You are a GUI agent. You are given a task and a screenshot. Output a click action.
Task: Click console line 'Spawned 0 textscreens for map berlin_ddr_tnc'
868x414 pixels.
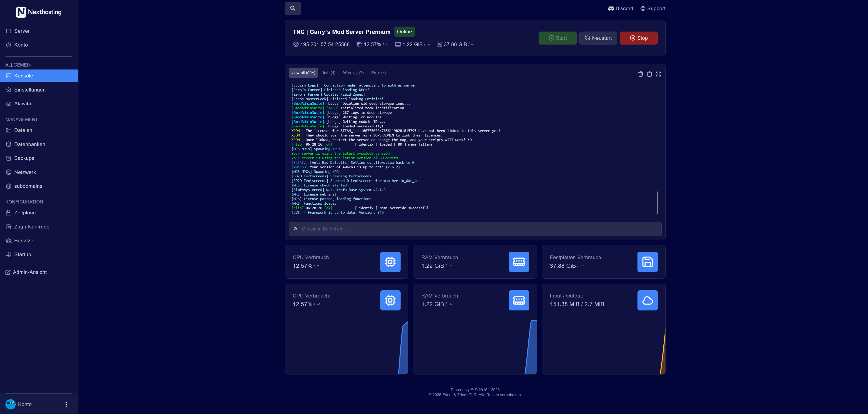point(356,181)
